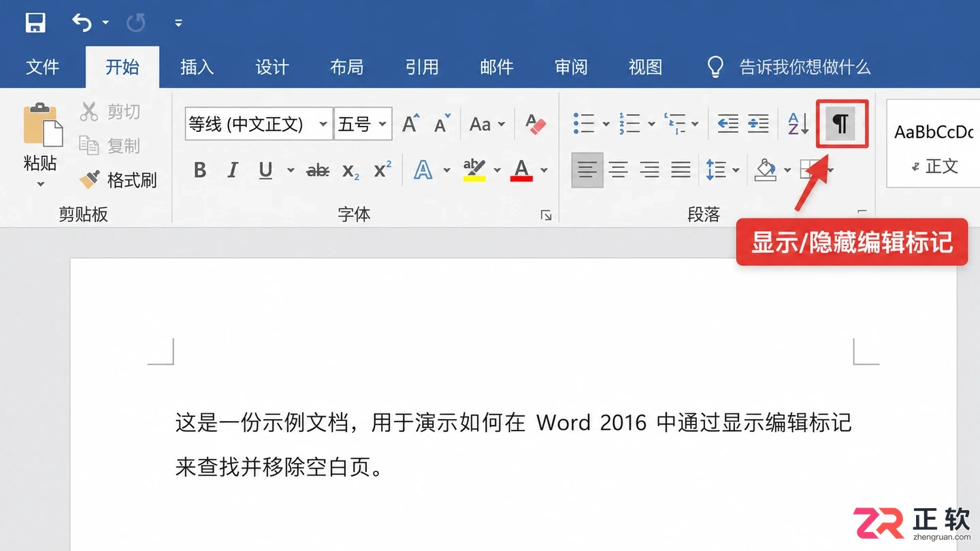Click the multilevel list icon
The image size is (980, 551).
click(x=675, y=124)
